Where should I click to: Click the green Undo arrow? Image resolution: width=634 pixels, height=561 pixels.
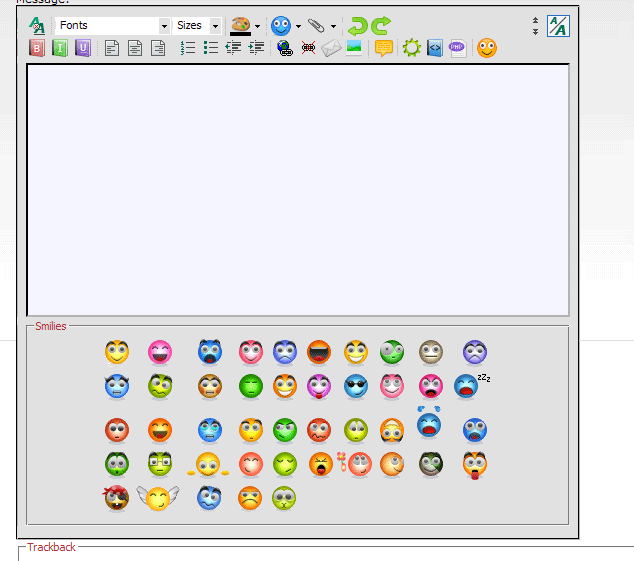click(357, 26)
